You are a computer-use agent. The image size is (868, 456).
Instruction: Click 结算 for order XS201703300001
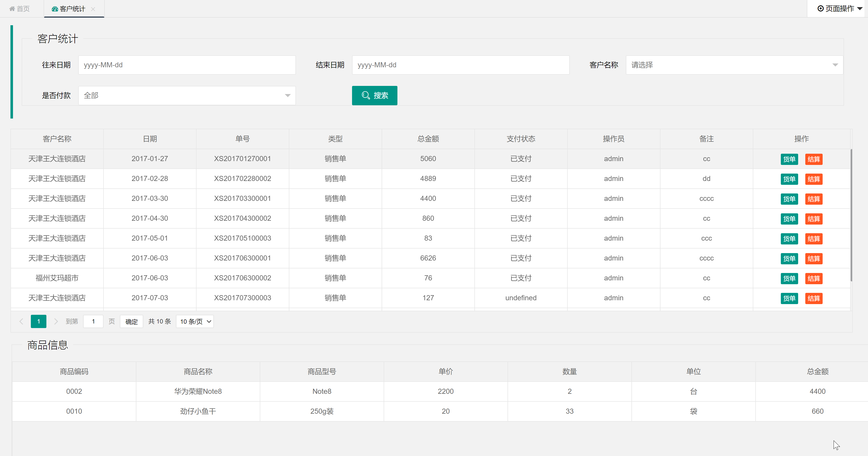pyautogui.click(x=813, y=199)
